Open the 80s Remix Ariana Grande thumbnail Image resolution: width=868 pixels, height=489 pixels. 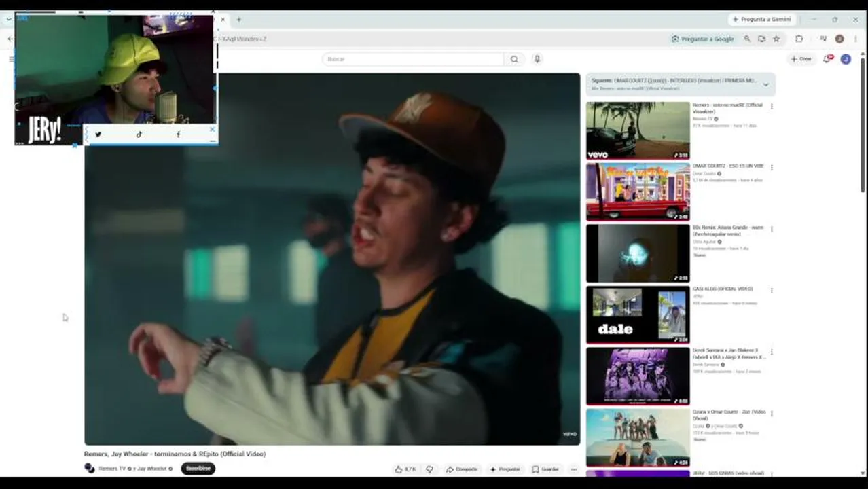coord(638,253)
